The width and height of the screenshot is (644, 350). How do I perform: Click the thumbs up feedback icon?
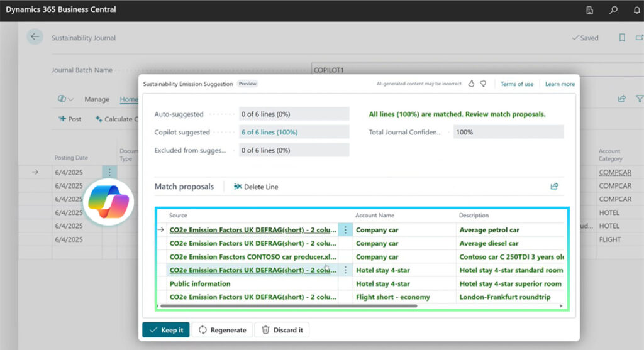pyautogui.click(x=470, y=84)
